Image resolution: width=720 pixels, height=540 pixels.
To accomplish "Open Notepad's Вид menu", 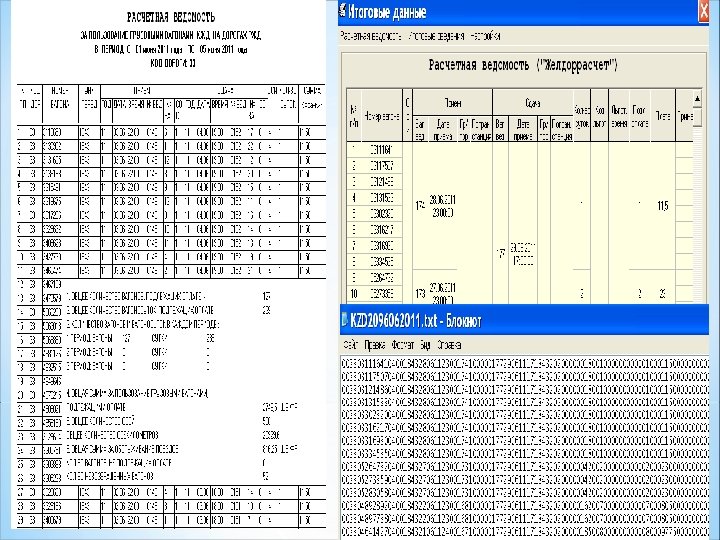I will pyautogui.click(x=425, y=344).
